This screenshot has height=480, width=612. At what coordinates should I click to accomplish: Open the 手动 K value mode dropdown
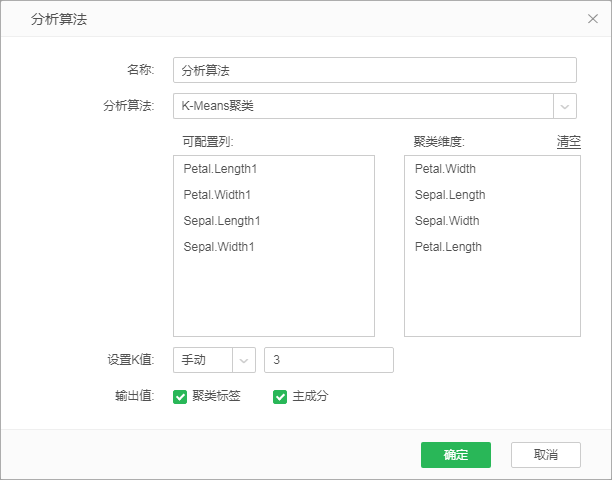(214, 360)
